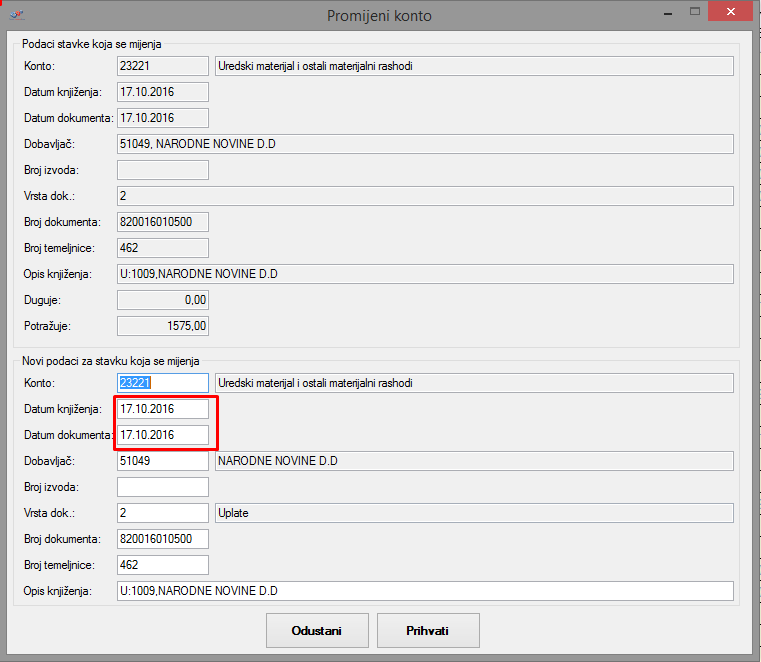
Task: Click the Uplate document type description box
Action: (x=474, y=513)
